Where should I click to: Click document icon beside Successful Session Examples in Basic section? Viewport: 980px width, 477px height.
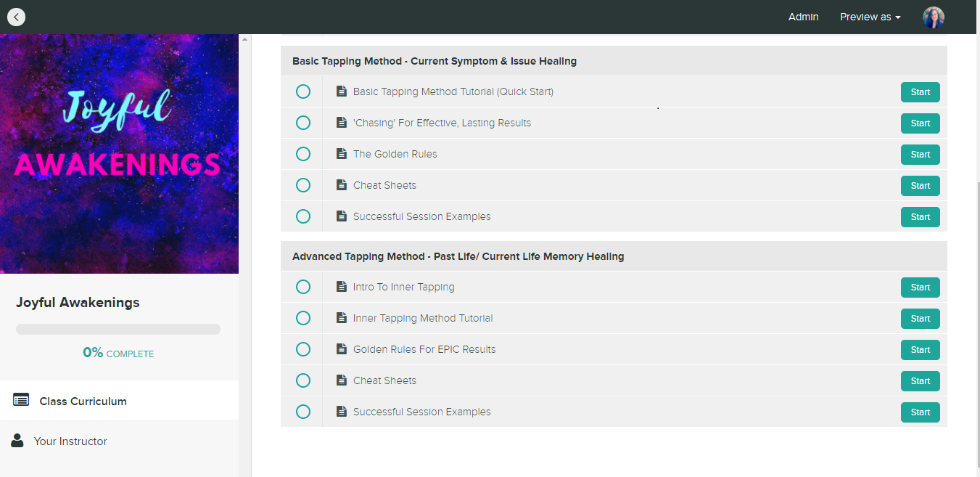click(342, 216)
